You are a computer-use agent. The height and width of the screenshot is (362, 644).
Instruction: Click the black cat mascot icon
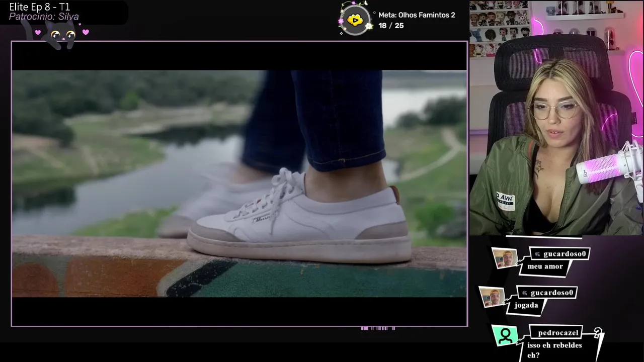point(62,35)
